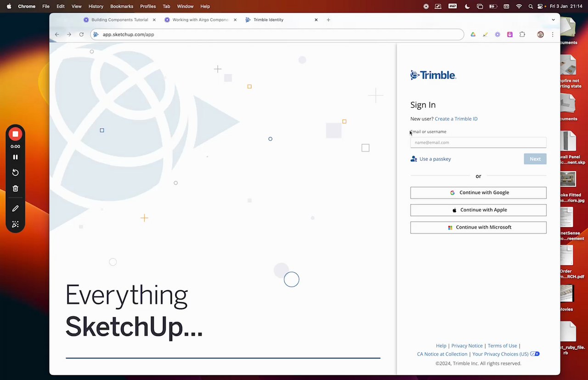Click the Trimble logo

[433, 75]
